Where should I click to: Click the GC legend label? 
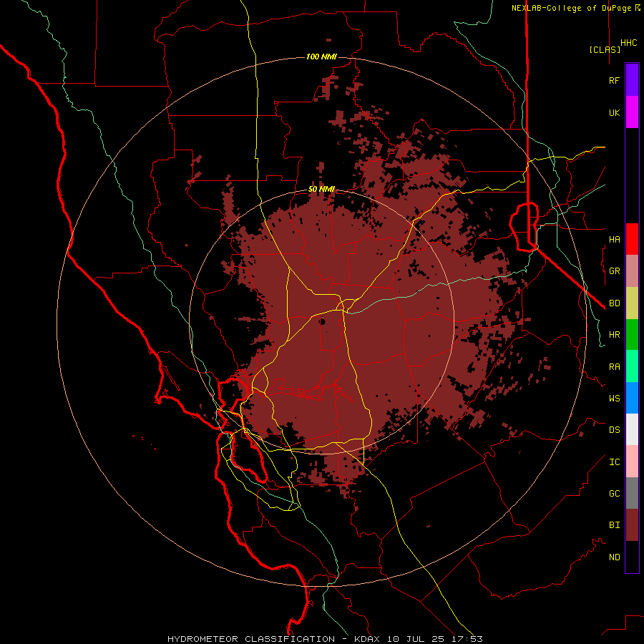pos(615,493)
